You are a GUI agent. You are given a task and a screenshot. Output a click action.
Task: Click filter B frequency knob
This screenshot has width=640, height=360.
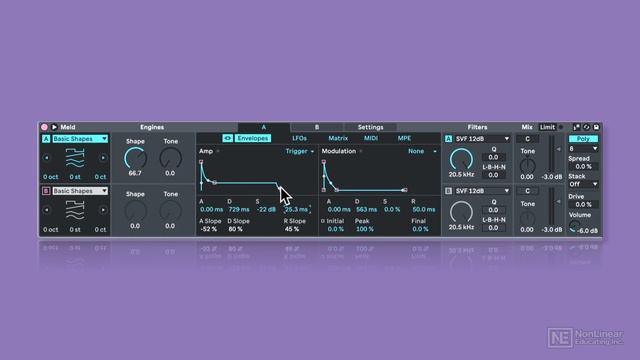coord(461,212)
